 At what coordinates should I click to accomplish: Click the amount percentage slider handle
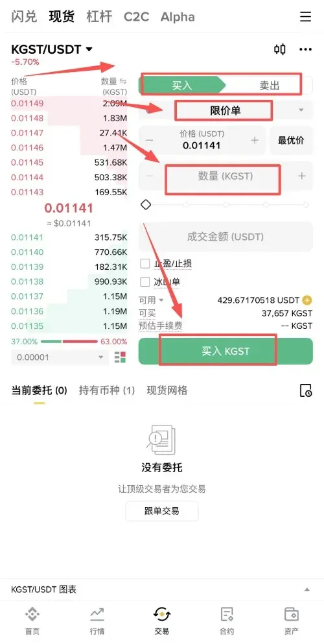click(146, 204)
